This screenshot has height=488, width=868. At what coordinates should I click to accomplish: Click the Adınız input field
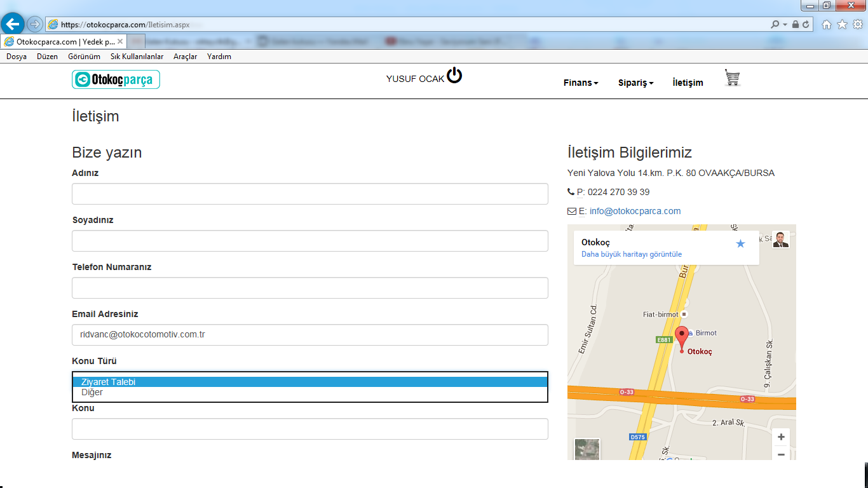[x=310, y=194]
